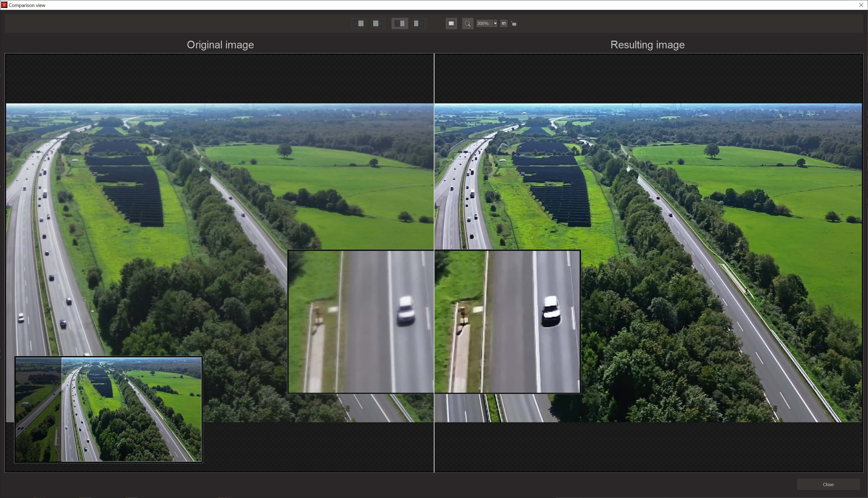Click the highlighted viewport region in navigator
Image resolution: width=868 pixels, height=498 pixels.
click(x=131, y=409)
